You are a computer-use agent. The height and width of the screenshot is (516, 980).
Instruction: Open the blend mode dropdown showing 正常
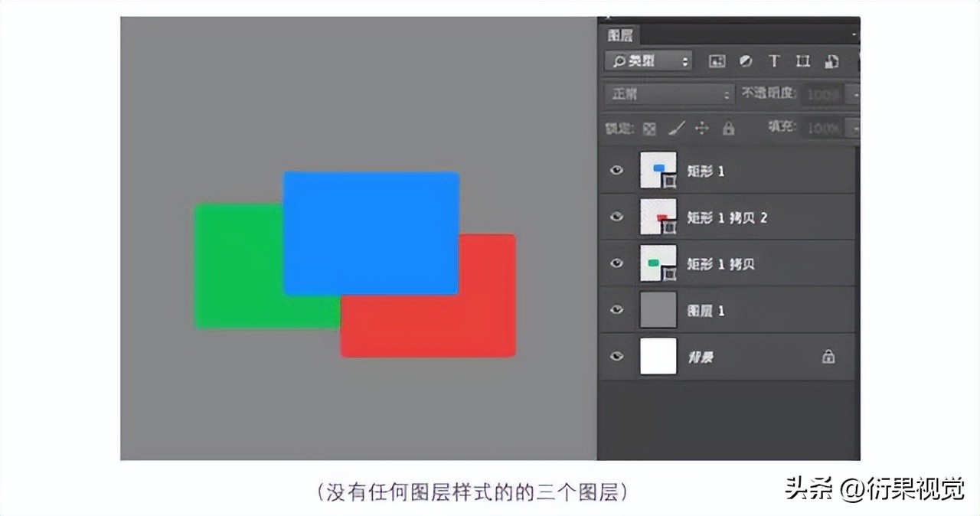(668, 94)
